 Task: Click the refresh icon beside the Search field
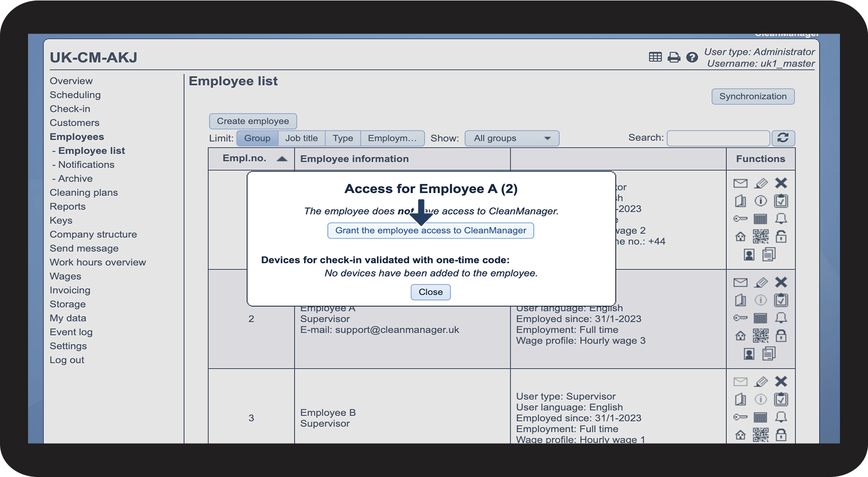point(783,138)
